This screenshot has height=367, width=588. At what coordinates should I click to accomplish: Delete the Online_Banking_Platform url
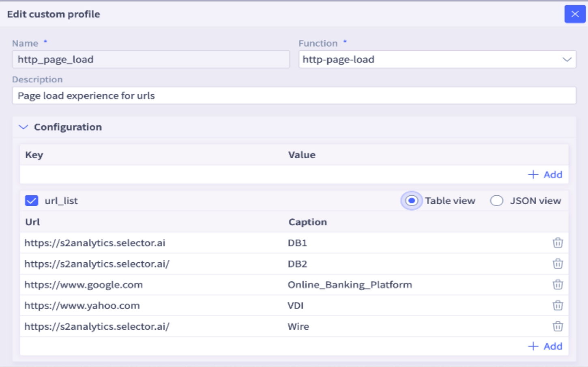(x=558, y=285)
